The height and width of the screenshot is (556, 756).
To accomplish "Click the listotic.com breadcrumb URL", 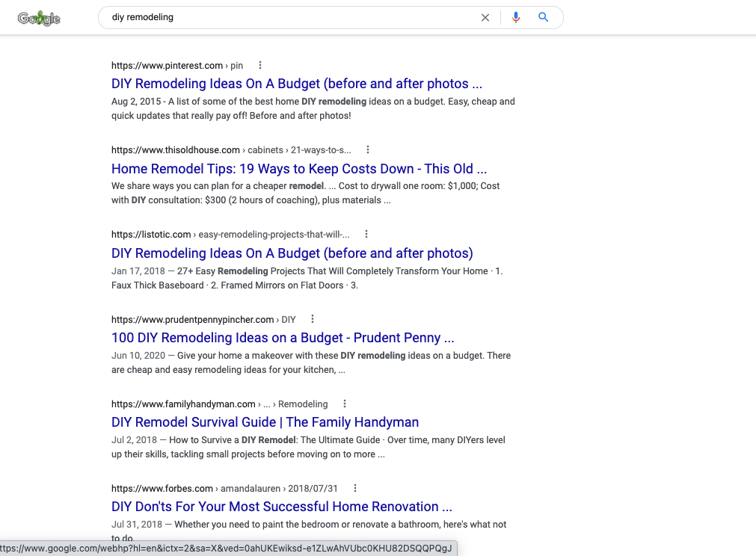I will point(151,234).
